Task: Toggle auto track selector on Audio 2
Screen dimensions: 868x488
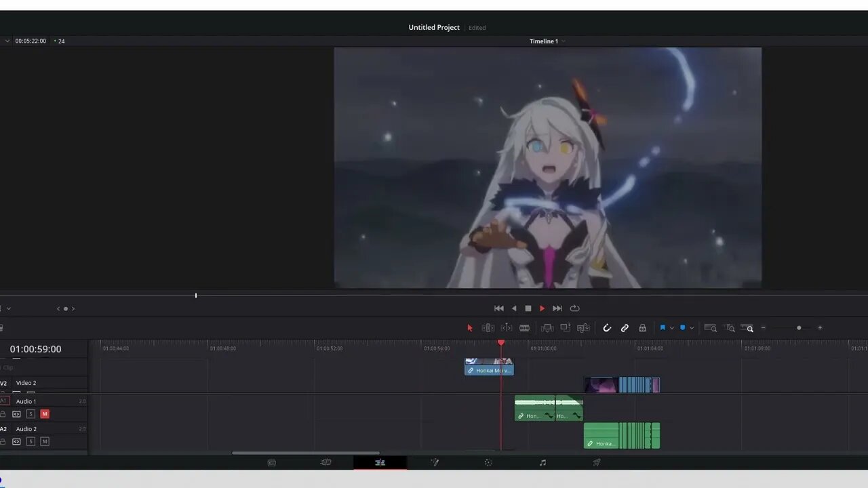Action: click(16, 442)
